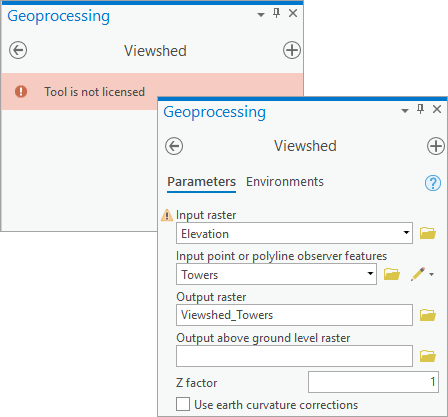Go back in front Viewshed pane
The image size is (448, 417).
click(x=174, y=146)
